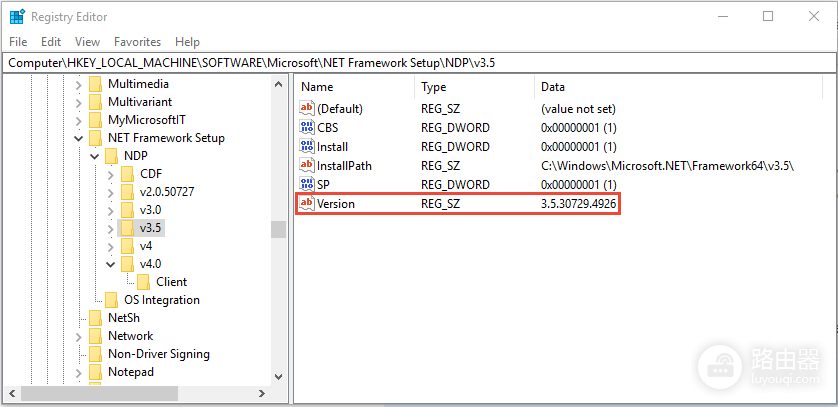Select the v3.0 folder icon
This screenshot has width=838, height=407.
[x=127, y=210]
